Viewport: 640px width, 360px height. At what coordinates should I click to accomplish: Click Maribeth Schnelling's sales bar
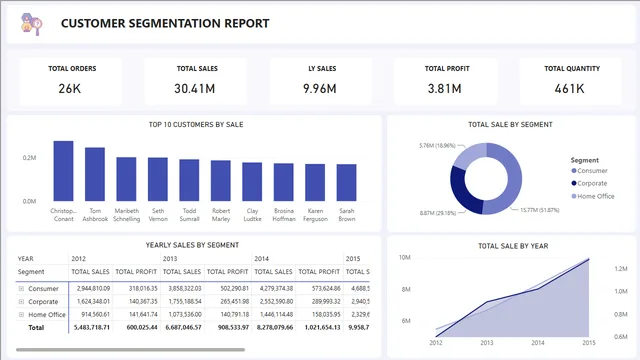(126, 179)
